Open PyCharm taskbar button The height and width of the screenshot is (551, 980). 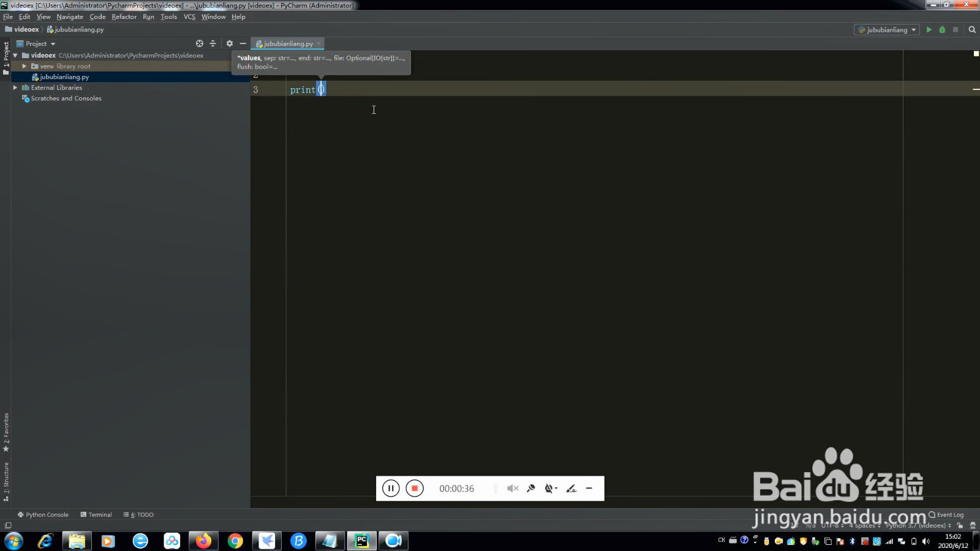coord(361,541)
